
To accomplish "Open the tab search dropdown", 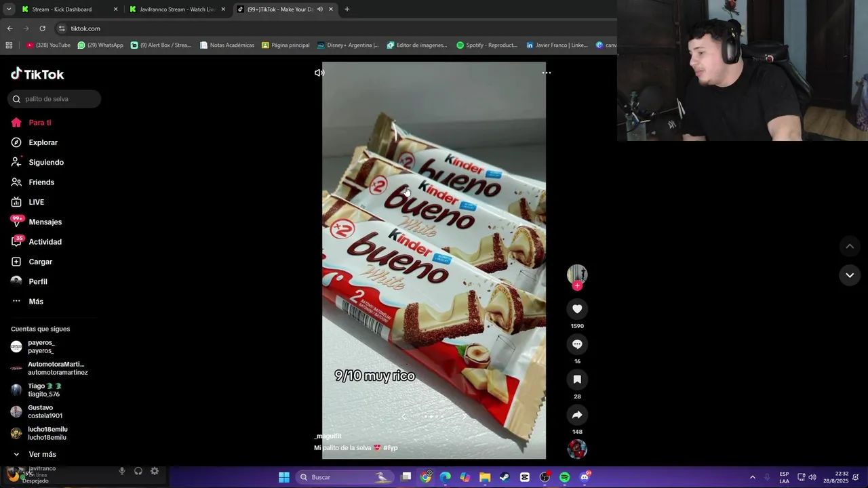I will point(9,9).
